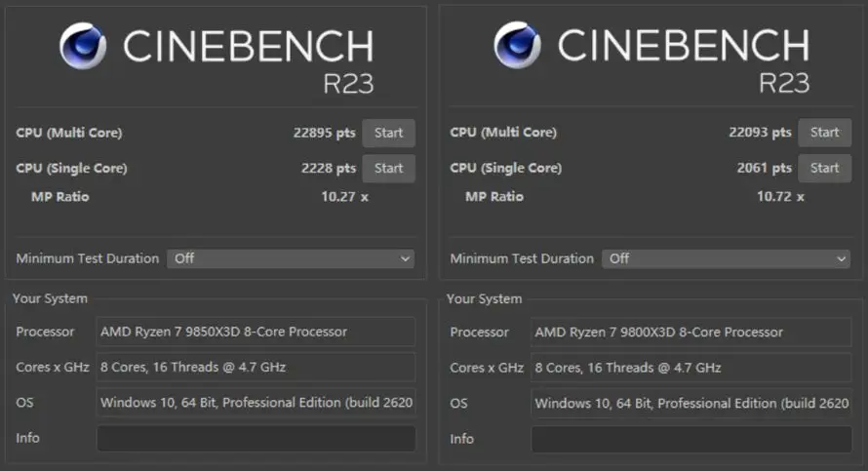The width and height of the screenshot is (868, 471).
Task: Click the OS field in the left panel
Action: coord(256,403)
